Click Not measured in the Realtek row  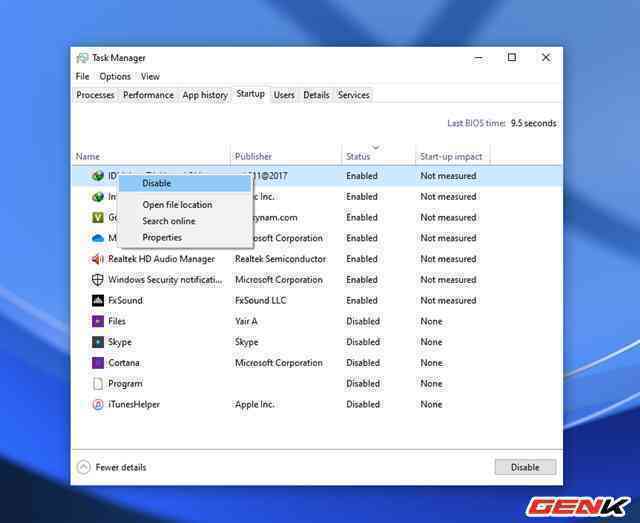(448, 259)
